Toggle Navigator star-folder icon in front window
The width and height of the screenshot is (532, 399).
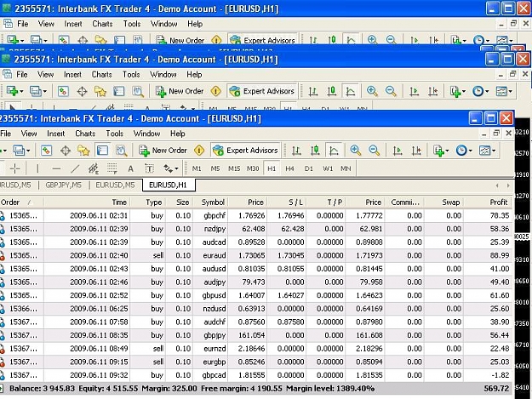pyautogui.click(x=83, y=151)
